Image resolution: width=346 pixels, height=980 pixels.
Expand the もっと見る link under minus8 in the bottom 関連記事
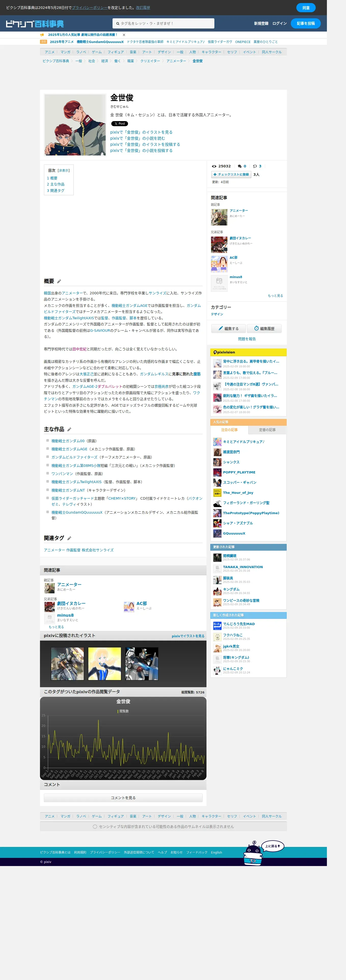tap(56, 627)
